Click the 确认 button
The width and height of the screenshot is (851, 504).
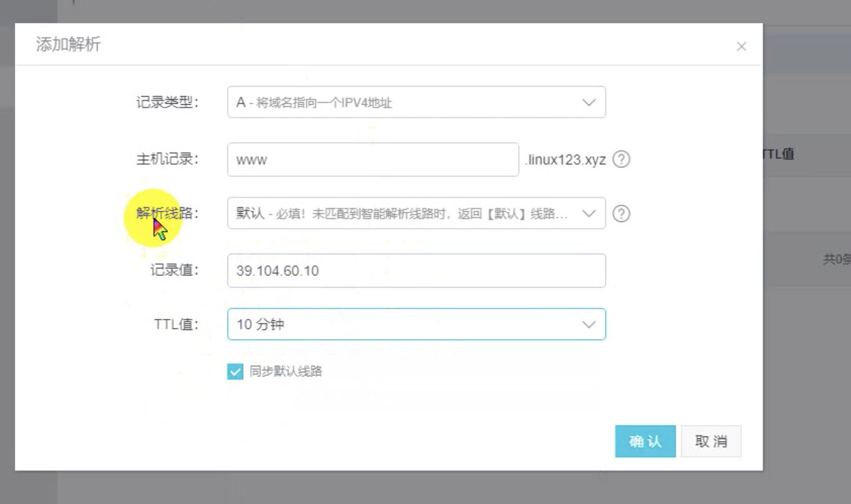pyautogui.click(x=645, y=441)
